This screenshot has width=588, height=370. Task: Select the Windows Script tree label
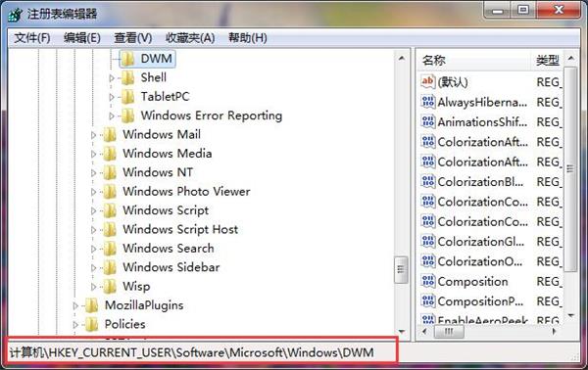click(166, 210)
